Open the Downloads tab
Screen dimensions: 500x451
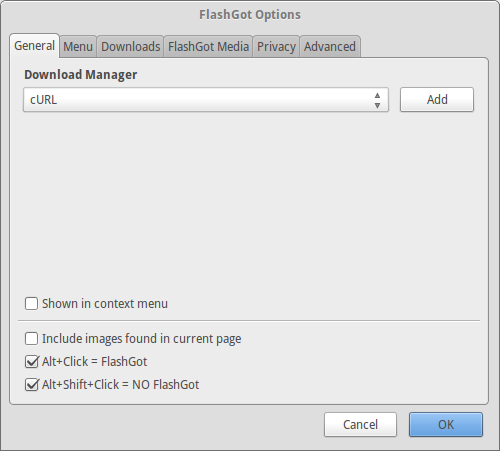tap(130, 46)
